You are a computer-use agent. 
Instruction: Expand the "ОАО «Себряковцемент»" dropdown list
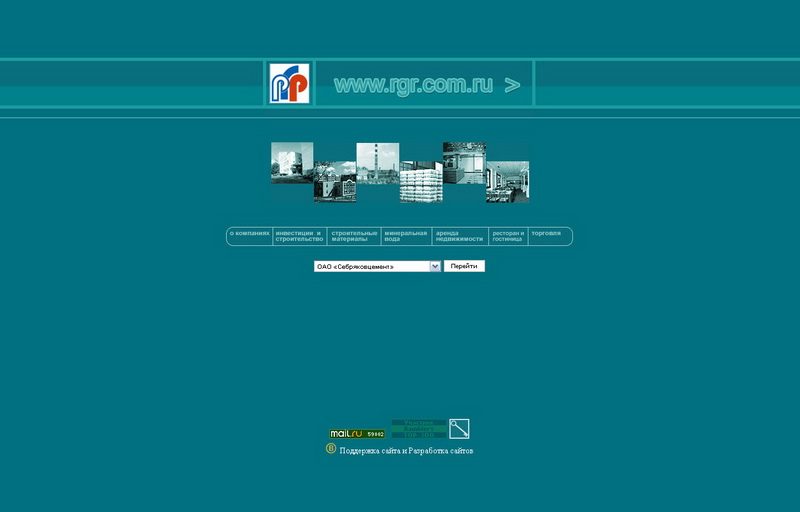377,266
